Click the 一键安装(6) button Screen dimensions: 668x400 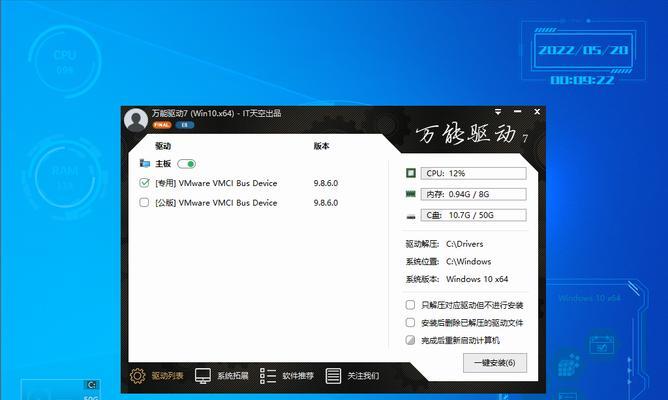[x=495, y=363]
